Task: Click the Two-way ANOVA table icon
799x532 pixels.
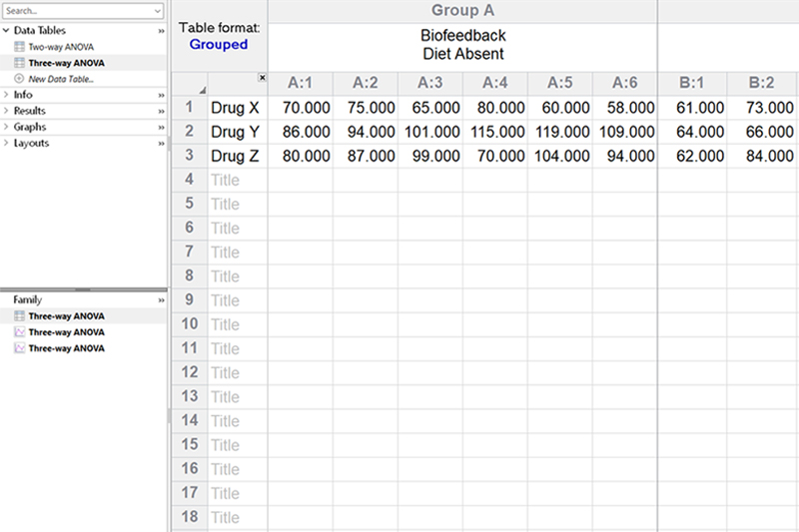Action: pyautogui.click(x=19, y=47)
